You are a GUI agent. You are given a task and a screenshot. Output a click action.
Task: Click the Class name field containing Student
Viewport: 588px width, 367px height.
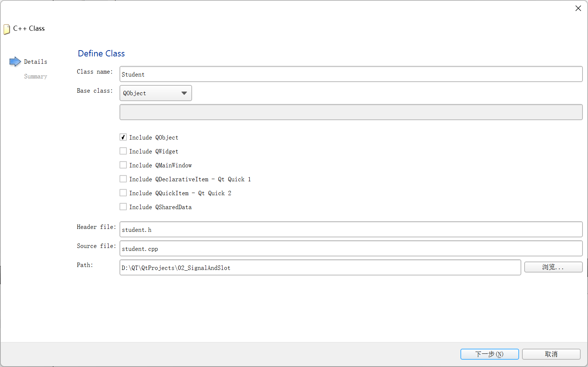click(351, 74)
